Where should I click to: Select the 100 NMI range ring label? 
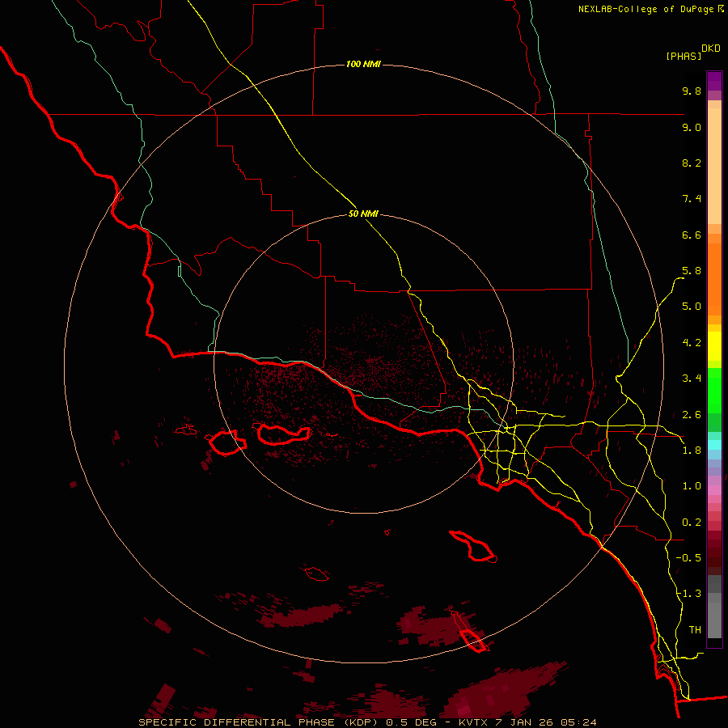[x=363, y=64]
